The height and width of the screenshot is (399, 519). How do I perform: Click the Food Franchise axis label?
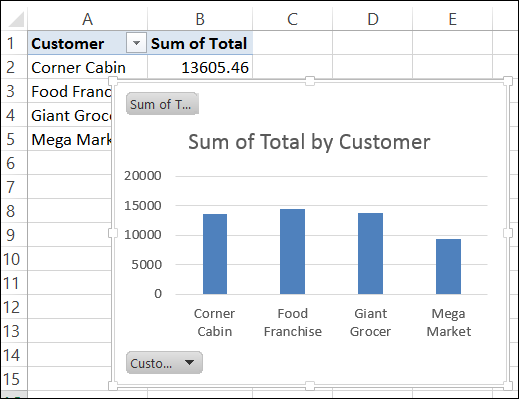(293, 322)
